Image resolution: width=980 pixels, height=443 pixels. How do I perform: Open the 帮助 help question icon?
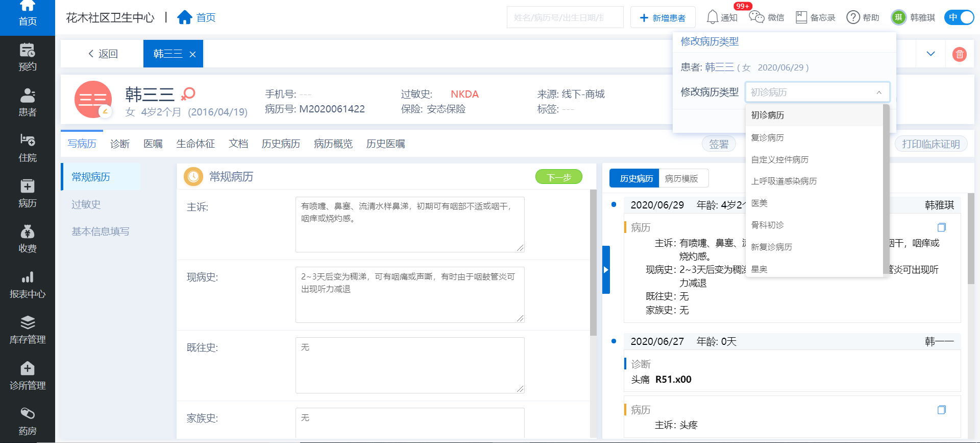click(853, 17)
